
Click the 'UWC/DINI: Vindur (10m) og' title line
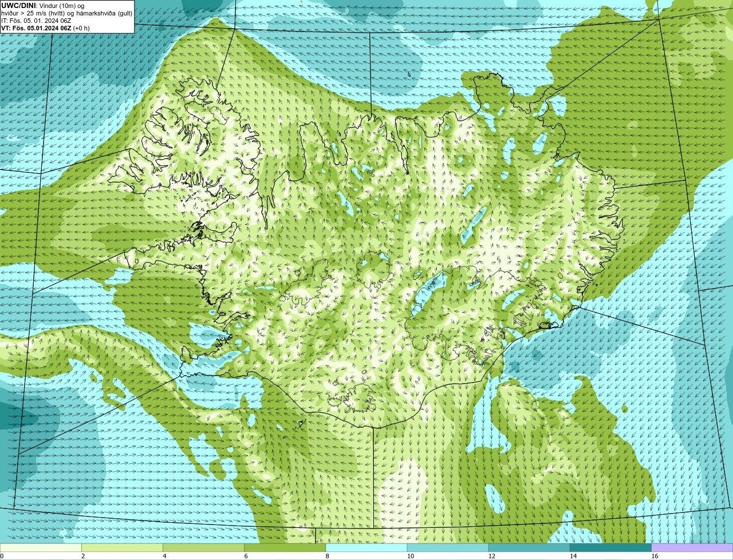43,5
